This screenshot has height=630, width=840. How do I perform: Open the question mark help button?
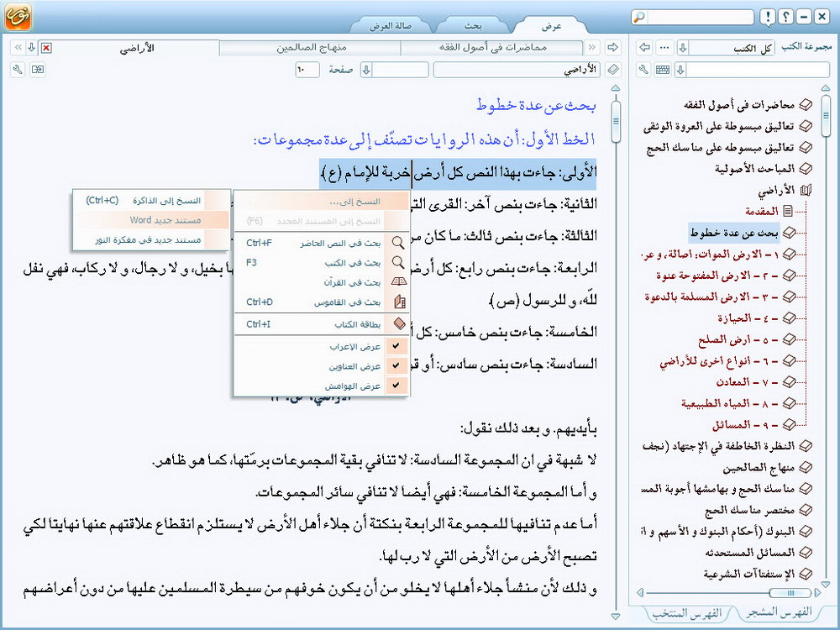pyautogui.click(x=786, y=17)
